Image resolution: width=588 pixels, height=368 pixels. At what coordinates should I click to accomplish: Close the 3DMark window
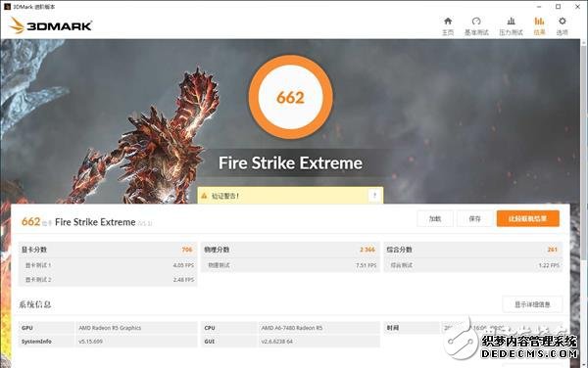(x=577, y=7)
